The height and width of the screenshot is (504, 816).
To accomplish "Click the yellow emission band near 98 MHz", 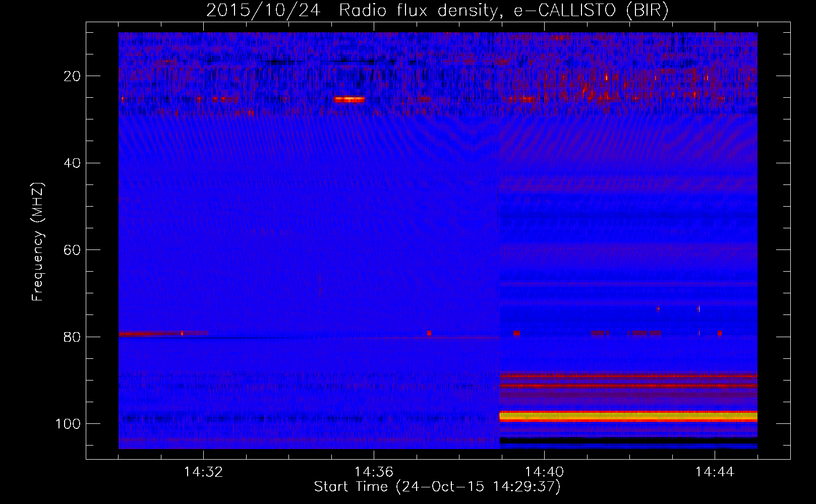I will pos(628,417).
